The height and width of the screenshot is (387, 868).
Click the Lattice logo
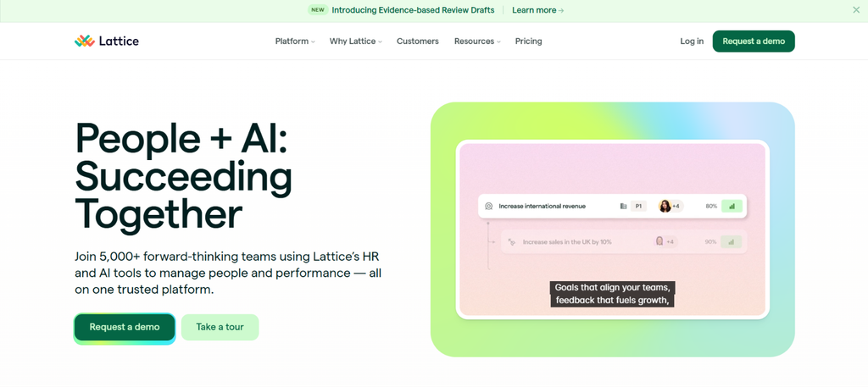tap(107, 41)
